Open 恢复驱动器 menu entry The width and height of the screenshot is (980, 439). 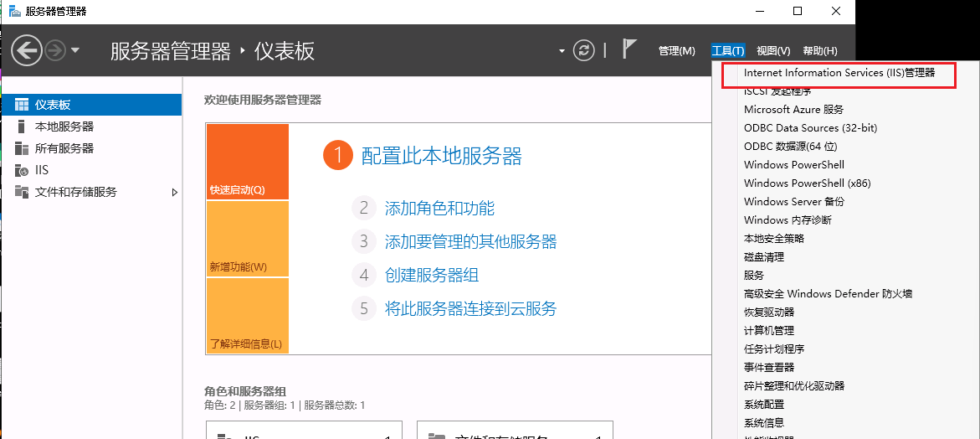tap(769, 312)
